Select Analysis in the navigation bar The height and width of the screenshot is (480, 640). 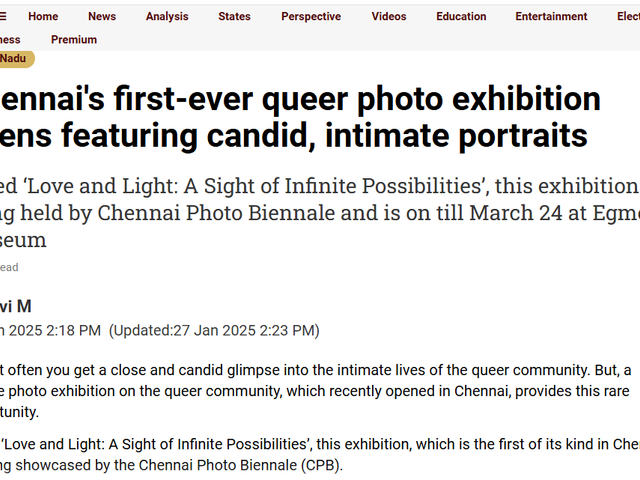coord(167,17)
